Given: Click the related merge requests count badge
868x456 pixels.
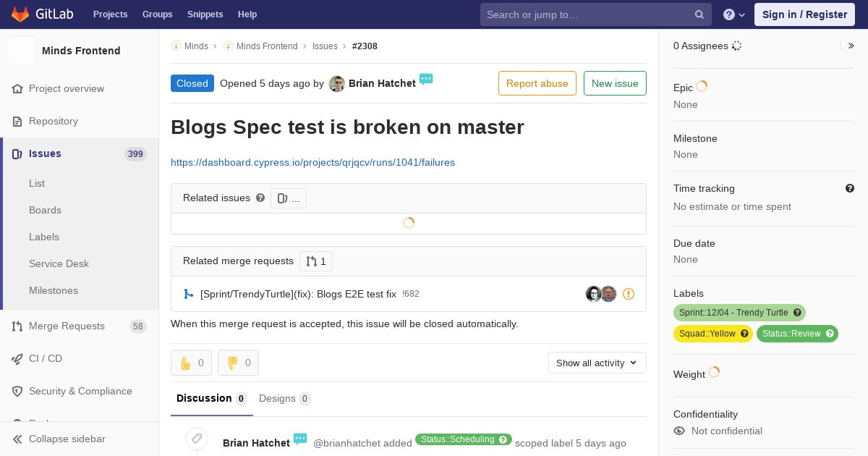Looking at the screenshot, I should (316, 261).
